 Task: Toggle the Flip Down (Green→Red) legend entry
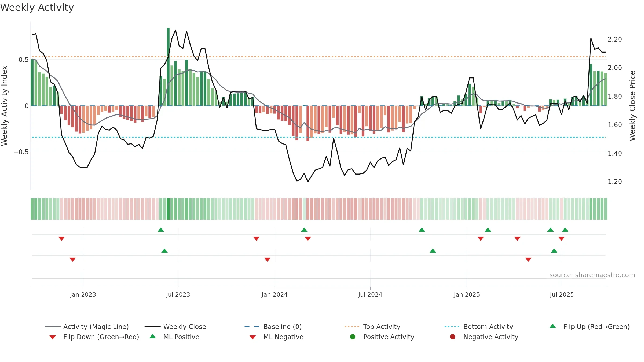click(94, 337)
